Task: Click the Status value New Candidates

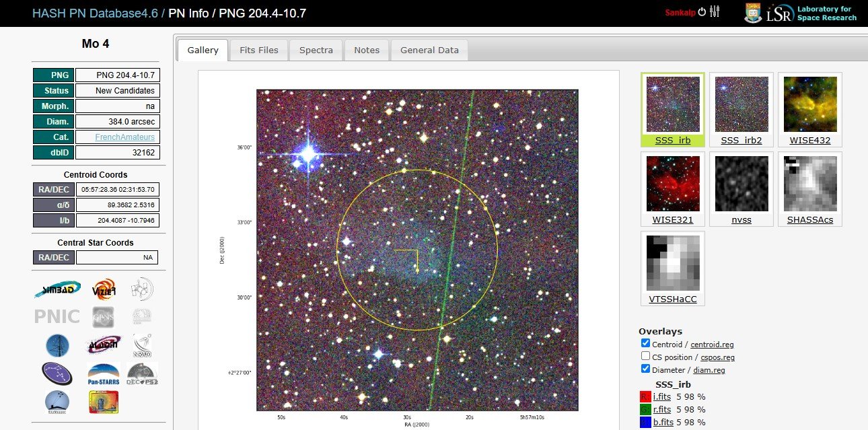Action: click(x=118, y=90)
